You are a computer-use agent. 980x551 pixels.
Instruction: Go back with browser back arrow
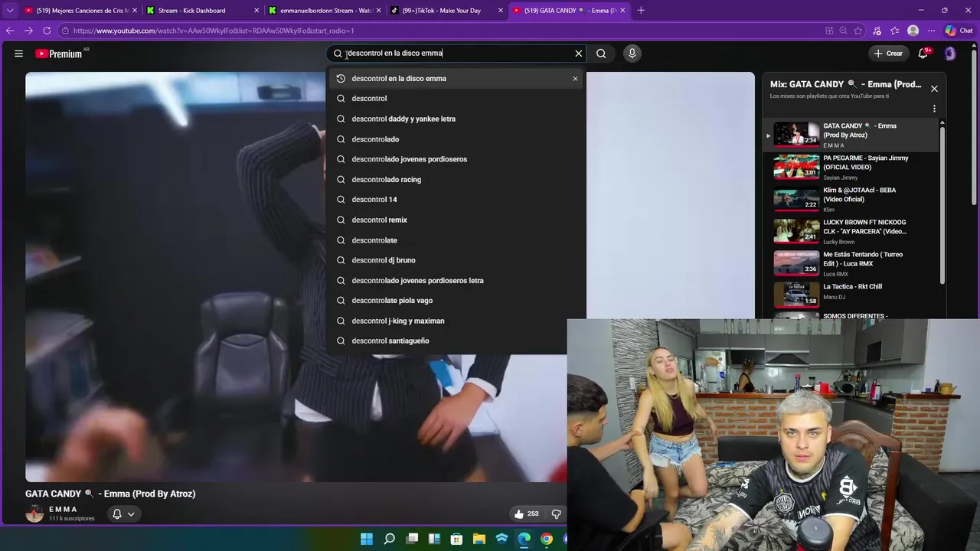point(9,31)
